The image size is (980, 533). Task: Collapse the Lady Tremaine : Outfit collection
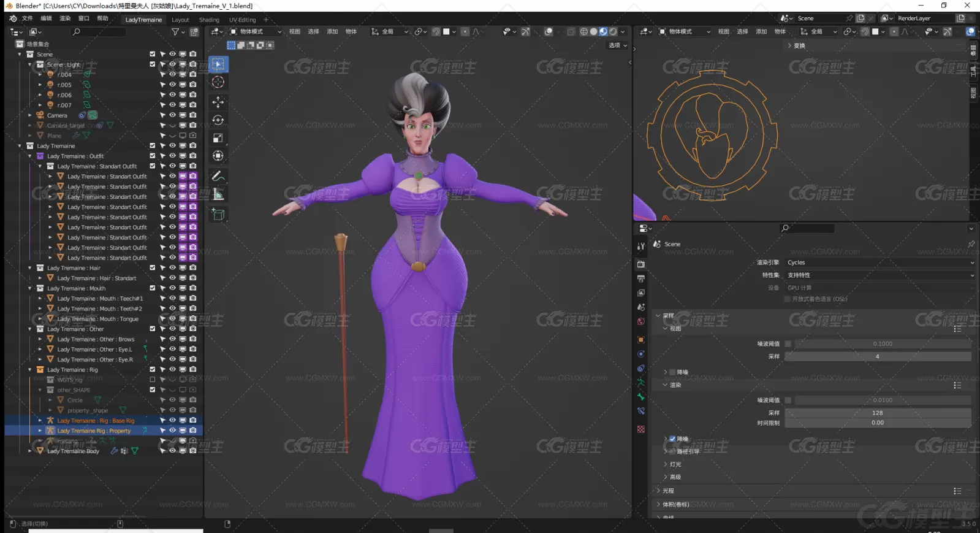pyautogui.click(x=30, y=156)
